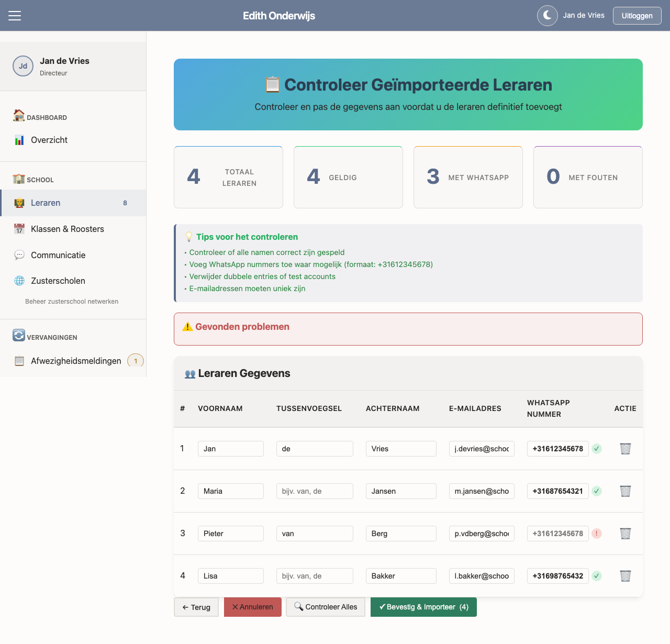Delete row 4 Lisa with trash icon
670x644 pixels.
pos(626,576)
